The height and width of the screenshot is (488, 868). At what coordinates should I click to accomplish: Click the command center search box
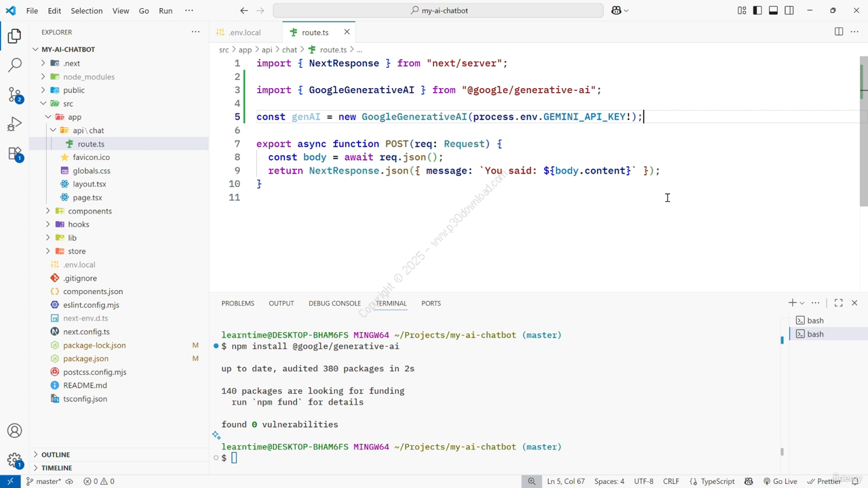click(438, 10)
